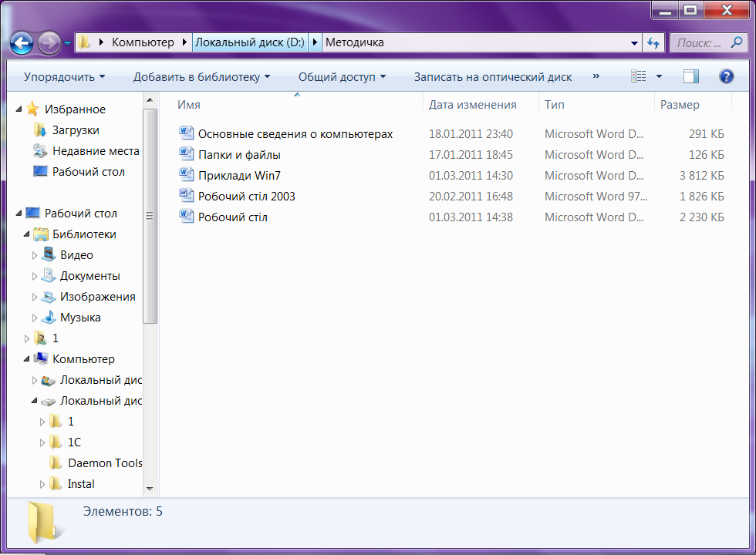Change view with the view icon
This screenshot has width=756, height=555.
639,76
